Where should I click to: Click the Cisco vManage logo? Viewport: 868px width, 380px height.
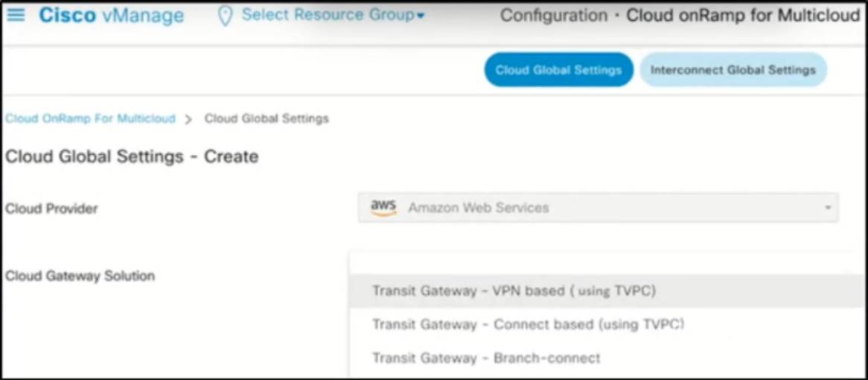[x=112, y=16]
